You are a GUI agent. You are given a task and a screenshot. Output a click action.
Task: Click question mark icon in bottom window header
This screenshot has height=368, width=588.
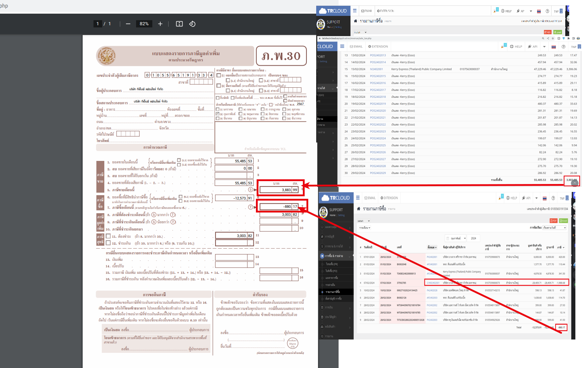553,198
